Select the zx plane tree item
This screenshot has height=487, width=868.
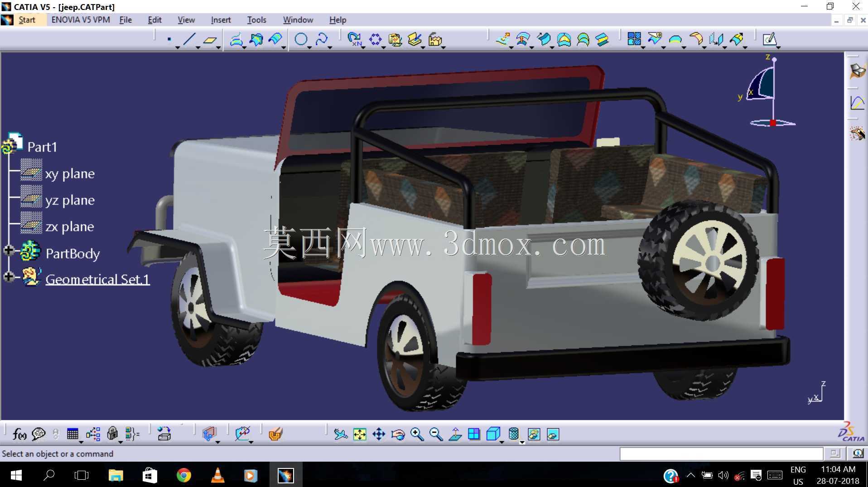(x=70, y=226)
